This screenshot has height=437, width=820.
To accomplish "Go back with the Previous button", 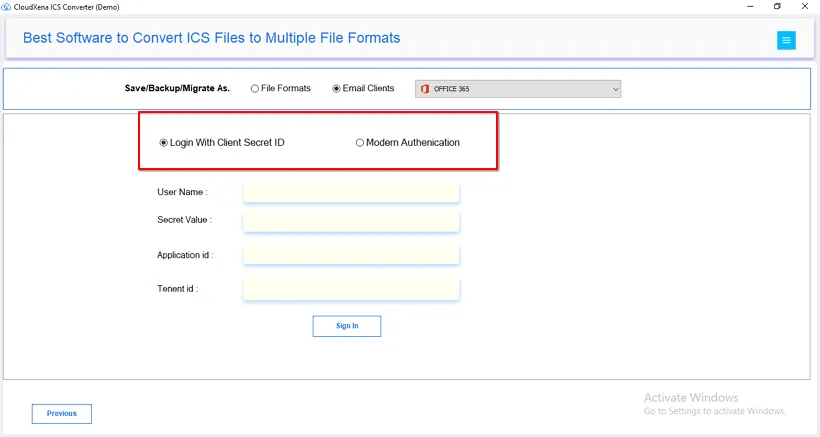I will 62,413.
